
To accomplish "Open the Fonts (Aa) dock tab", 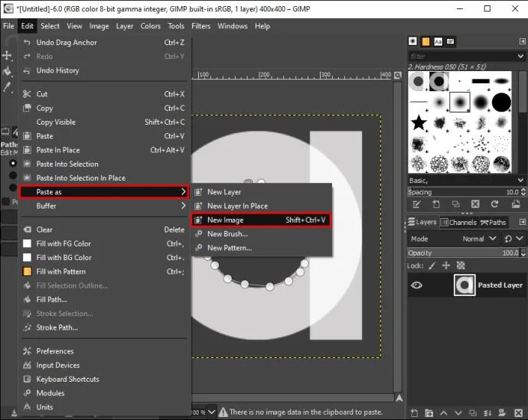I will coord(438,41).
